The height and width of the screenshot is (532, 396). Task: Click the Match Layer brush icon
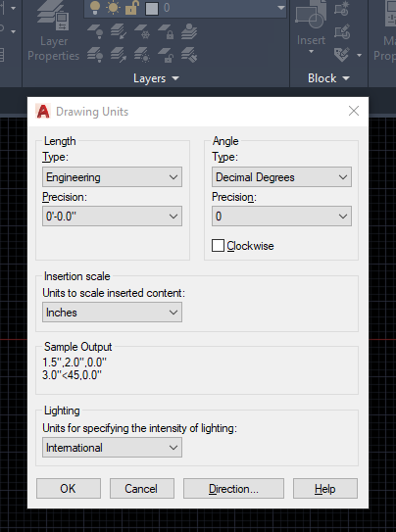189,55
